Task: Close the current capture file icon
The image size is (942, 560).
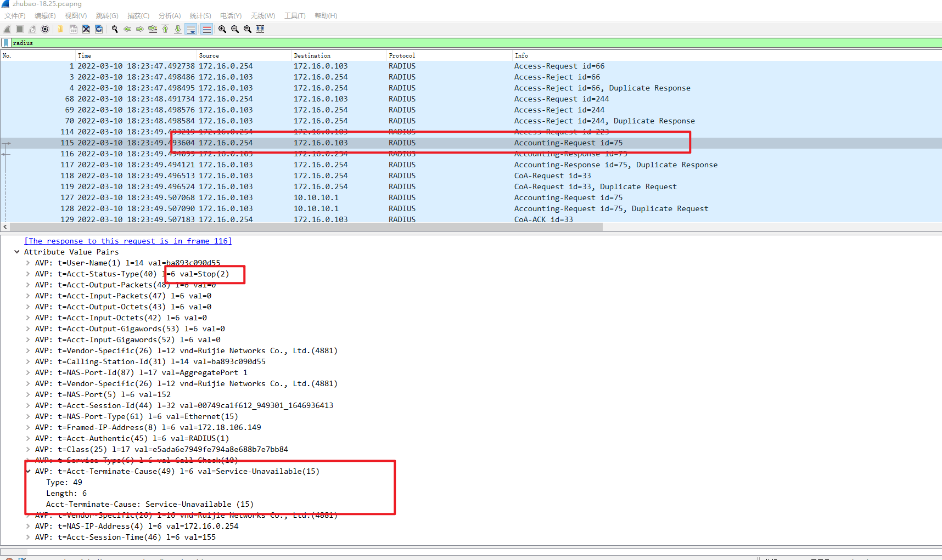Action: tap(86, 29)
